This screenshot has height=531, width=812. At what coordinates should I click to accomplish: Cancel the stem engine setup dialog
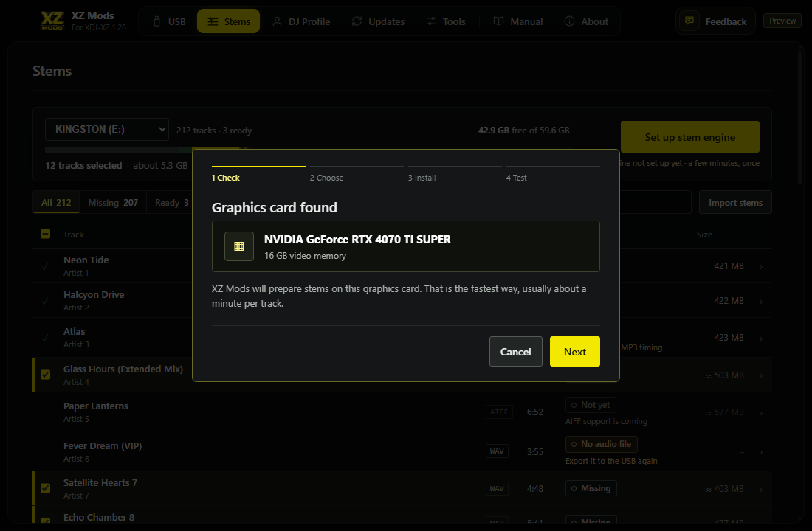(516, 351)
